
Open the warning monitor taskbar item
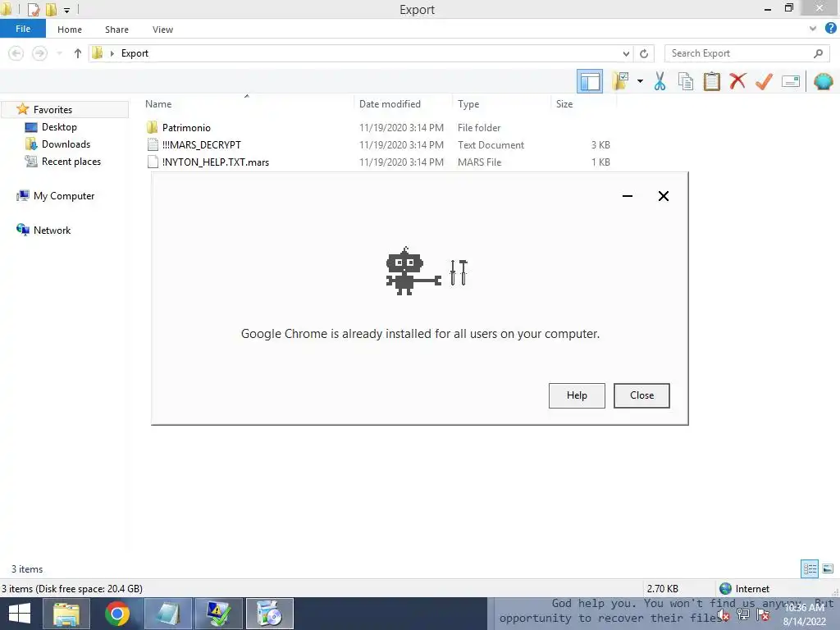[x=218, y=614]
